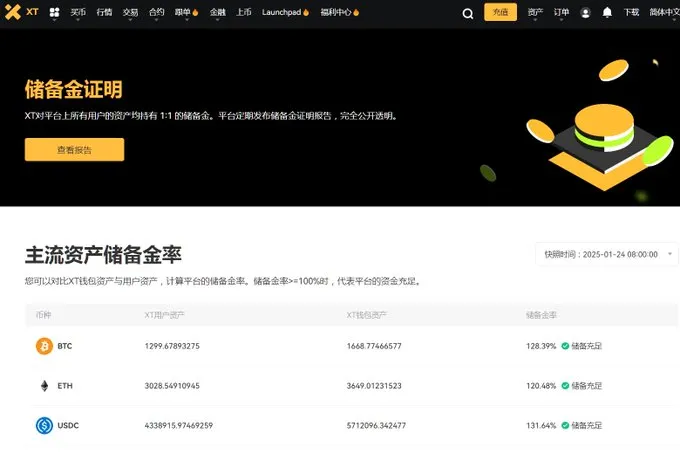Viewport: 680px width, 454px height.
Task: Open the 行情 menu
Action: coord(104,12)
